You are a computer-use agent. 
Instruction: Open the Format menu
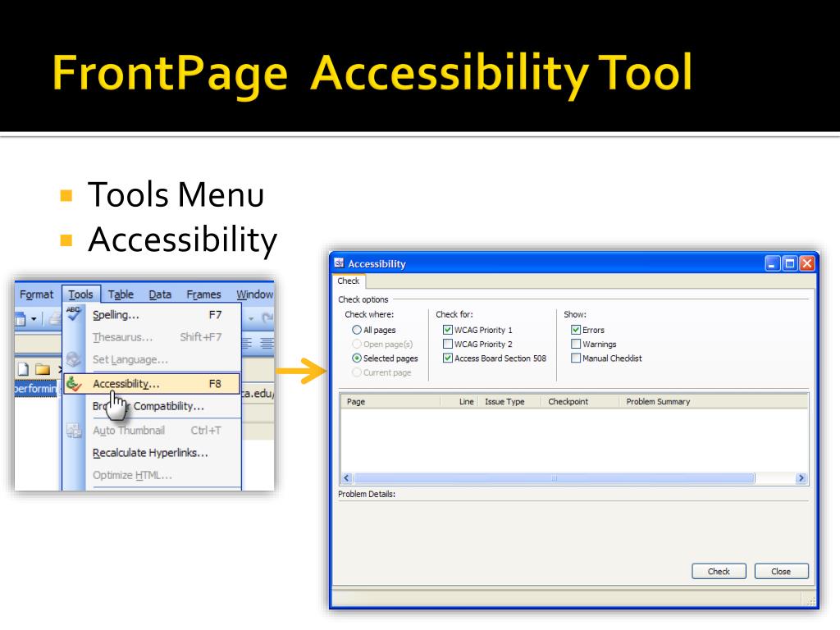click(x=36, y=294)
